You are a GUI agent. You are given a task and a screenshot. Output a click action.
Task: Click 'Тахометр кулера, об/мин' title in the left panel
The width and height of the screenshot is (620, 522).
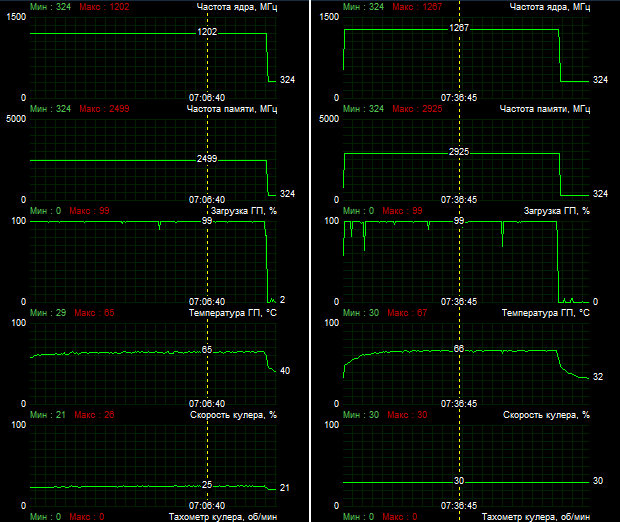[x=223, y=517]
